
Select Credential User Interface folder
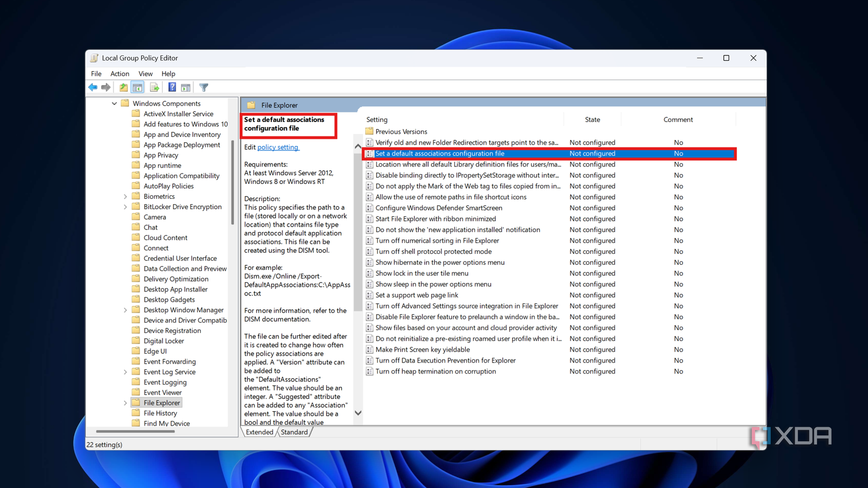click(x=180, y=258)
